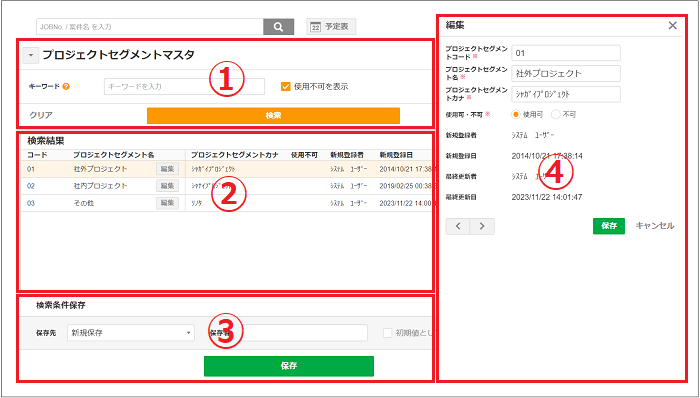Click the keyword help question mark icon
The height and width of the screenshot is (398, 700).
point(66,87)
